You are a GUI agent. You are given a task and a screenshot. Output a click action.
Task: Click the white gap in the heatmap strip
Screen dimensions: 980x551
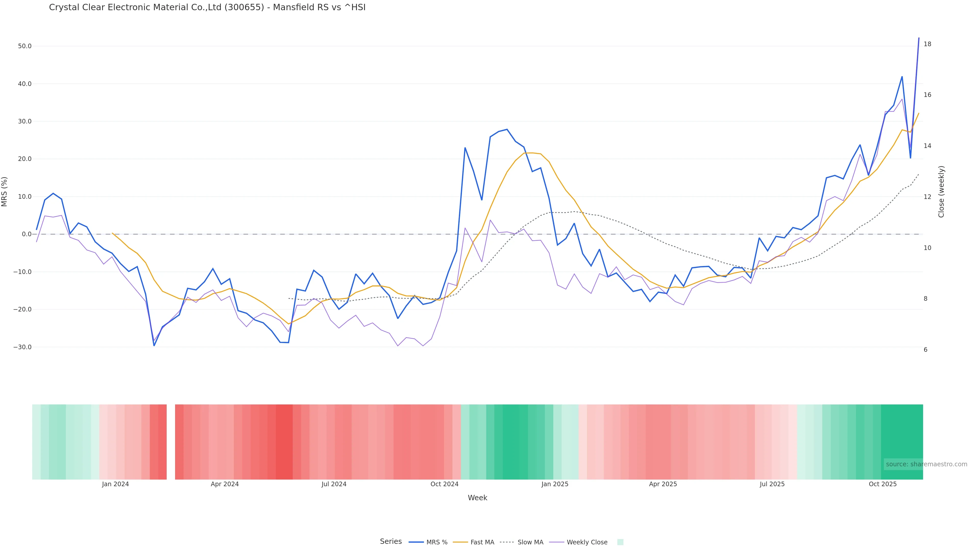(171, 442)
